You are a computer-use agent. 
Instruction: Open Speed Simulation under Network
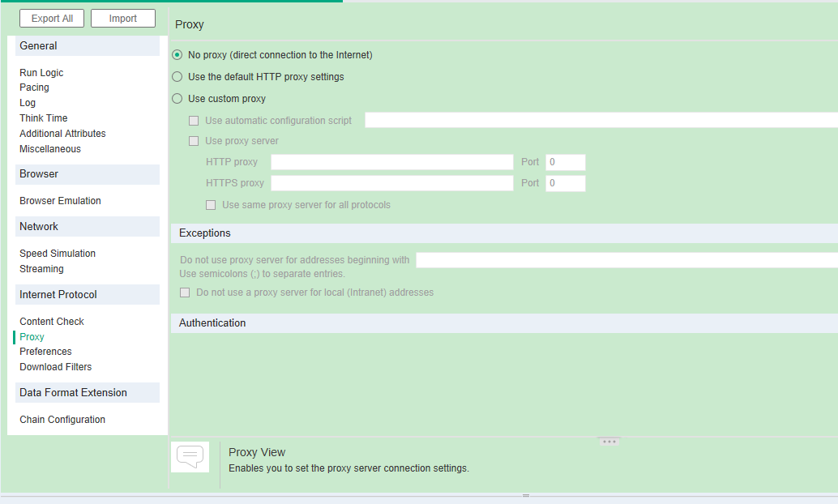coord(58,254)
